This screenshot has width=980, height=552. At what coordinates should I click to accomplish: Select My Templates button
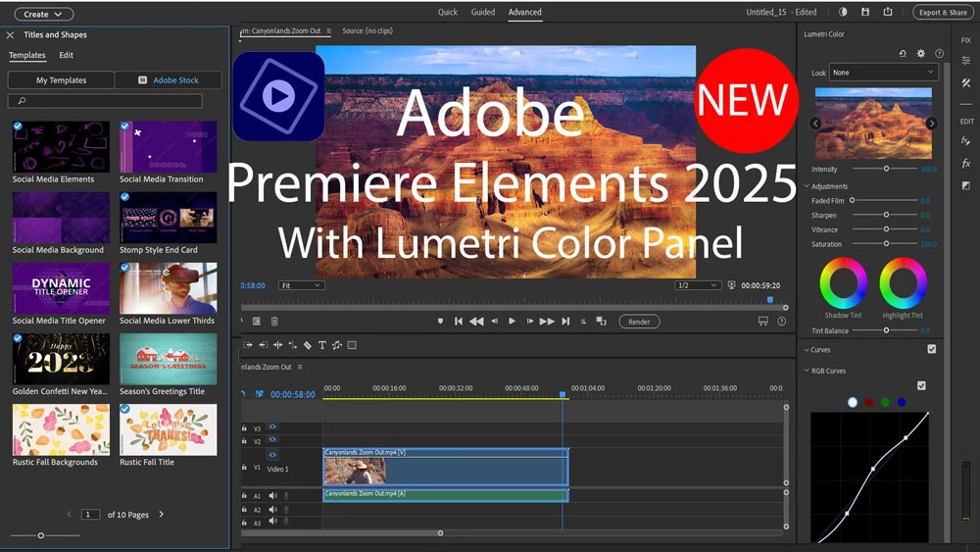click(61, 80)
